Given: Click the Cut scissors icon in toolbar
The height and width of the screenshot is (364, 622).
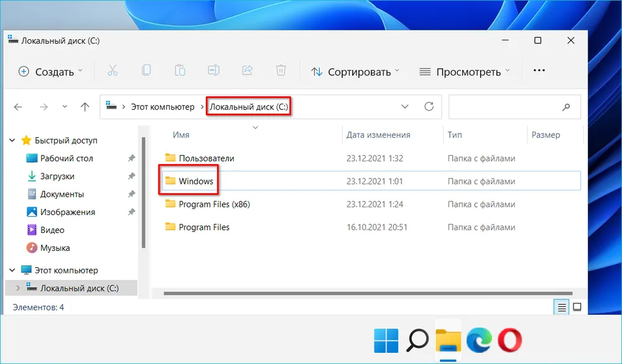Looking at the screenshot, I should click(113, 71).
